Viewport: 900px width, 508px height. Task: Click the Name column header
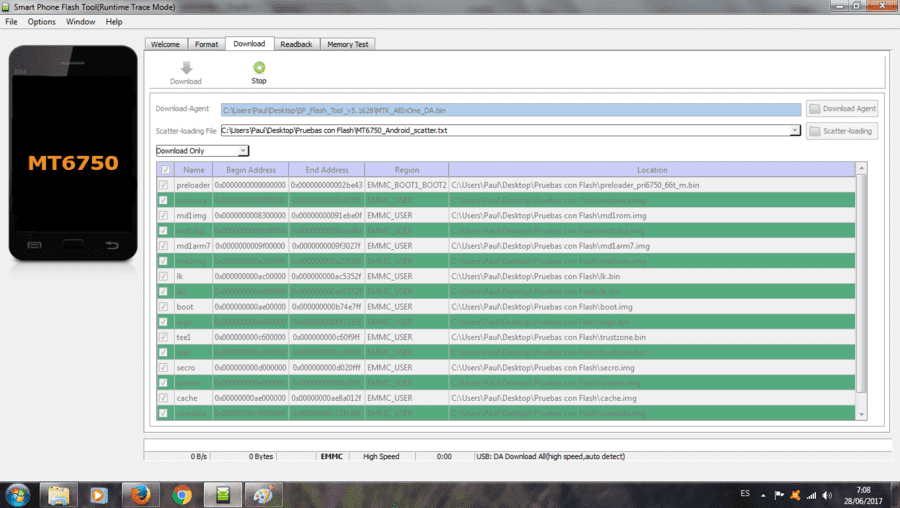coord(193,170)
